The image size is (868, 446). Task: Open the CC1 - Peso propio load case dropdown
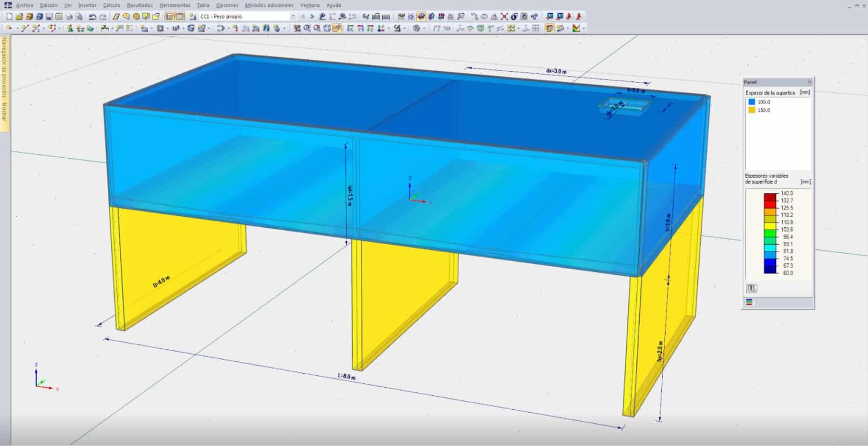coord(293,16)
